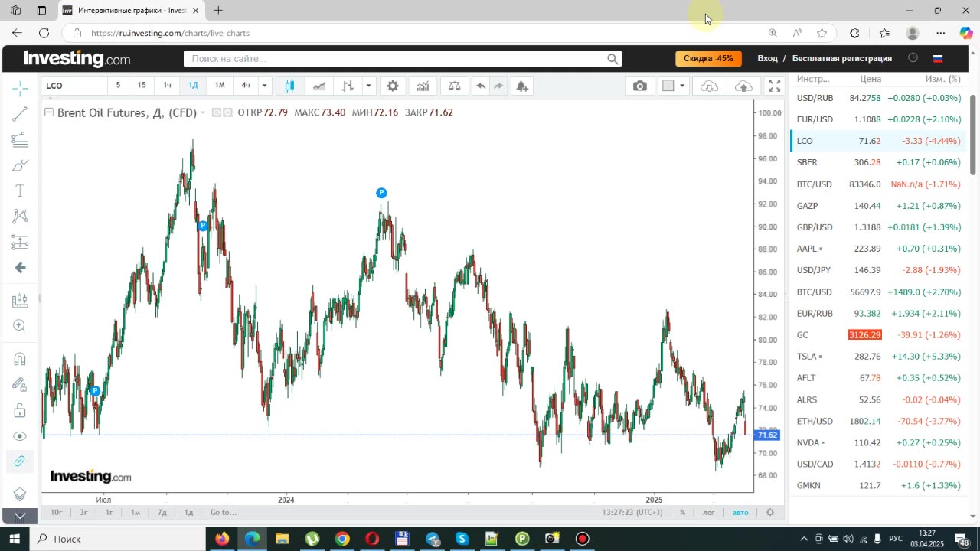Viewport: 980px width, 551px height.
Task: Collapse the left toolbar with bottom chevron
Action: [x=20, y=517]
